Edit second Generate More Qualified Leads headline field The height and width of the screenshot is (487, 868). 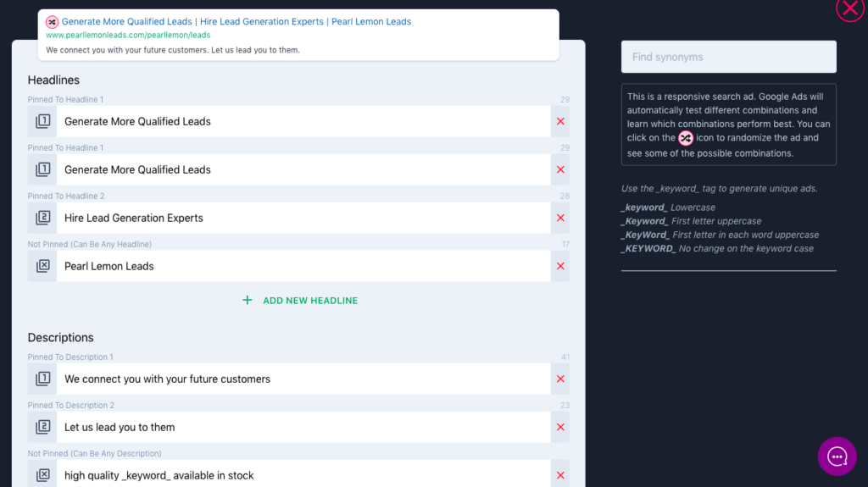point(303,169)
